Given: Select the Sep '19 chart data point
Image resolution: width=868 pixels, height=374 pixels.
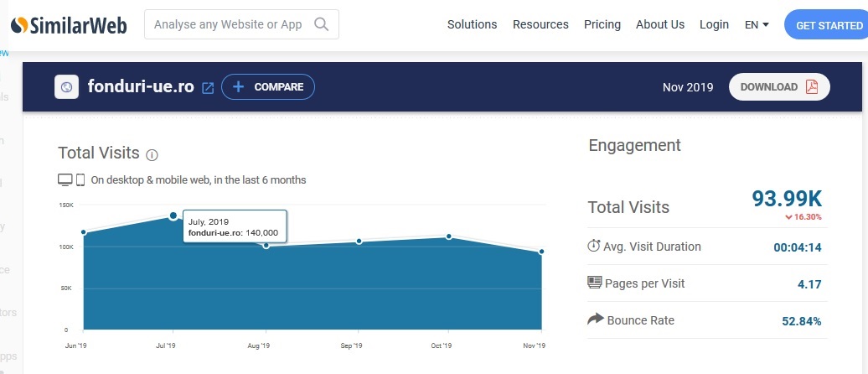Looking at the screenshot, I should (359, 241).
